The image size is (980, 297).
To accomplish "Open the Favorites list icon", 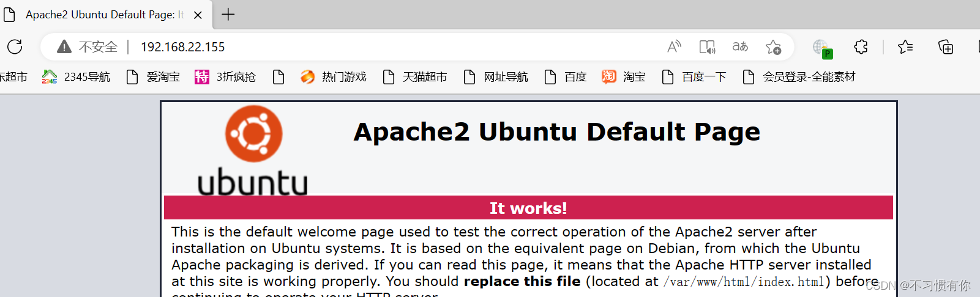I will click(905, 46).
